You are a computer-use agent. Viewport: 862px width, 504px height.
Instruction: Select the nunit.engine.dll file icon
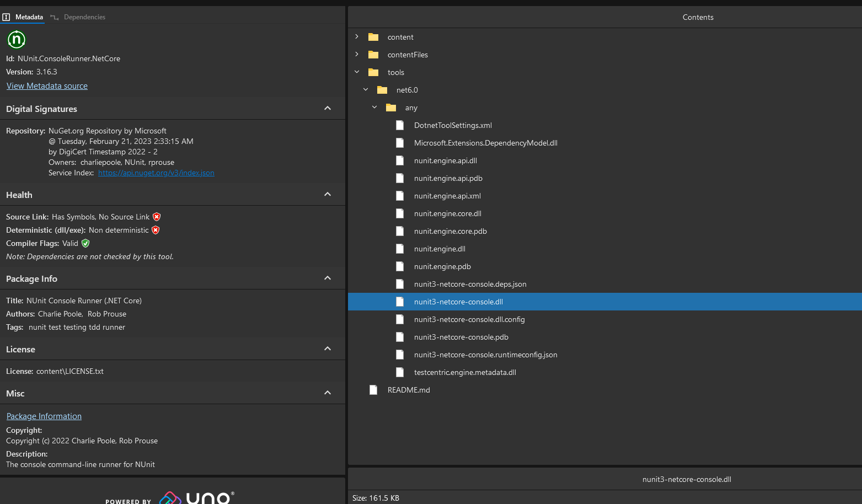400,249
